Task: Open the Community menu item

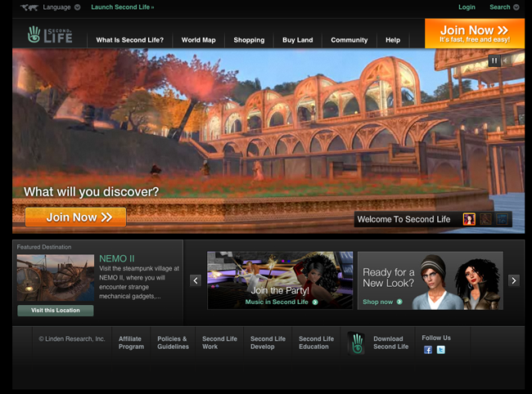Action: tap(349, 40)
